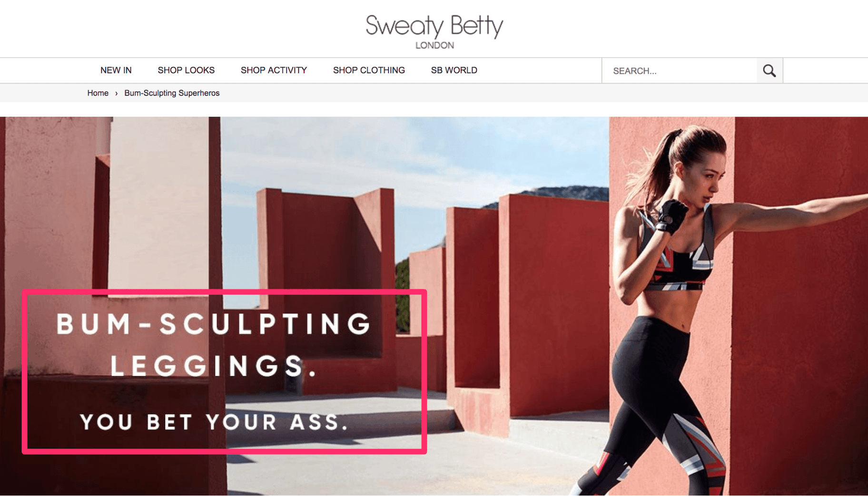Image resolution: width=868 pixels, height=496 pixels.
Task: Focus the SEARCH... input field
Action: [x=680, y=71]
